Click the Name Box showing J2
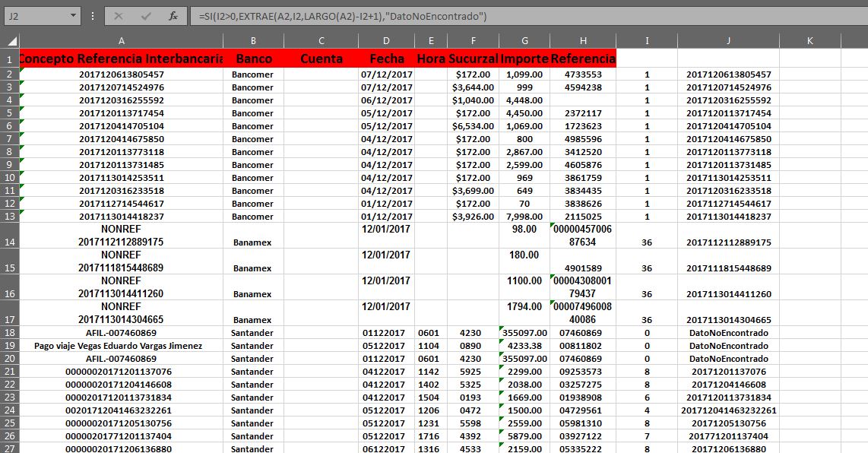Screen dimensions: 868x453 (36, 16)
